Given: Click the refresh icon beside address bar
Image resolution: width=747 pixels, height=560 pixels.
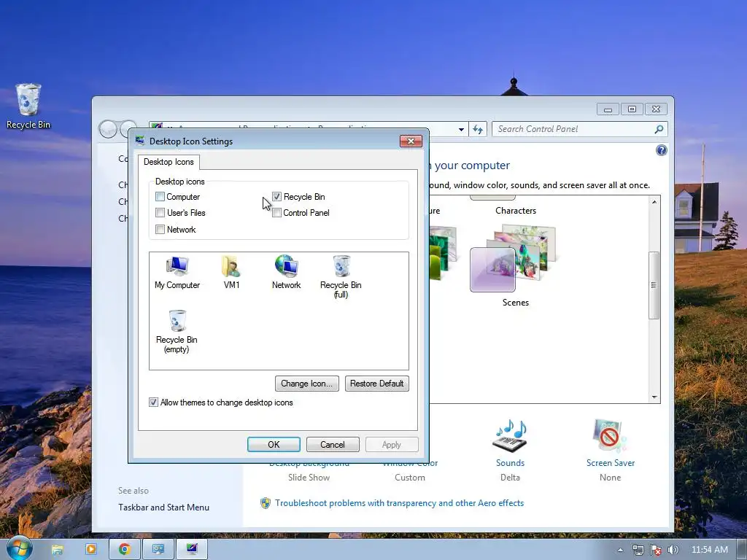Looking at the screenshot, I should [478, 129].
